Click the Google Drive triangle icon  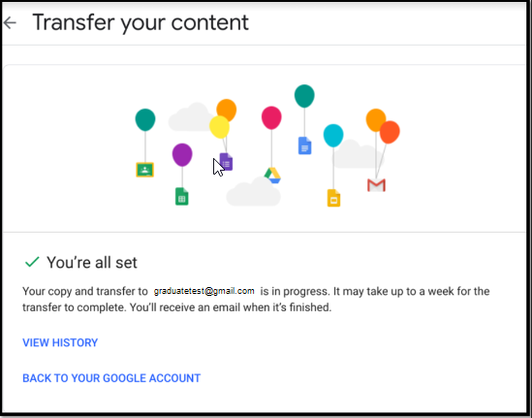(x=272, y=176)
